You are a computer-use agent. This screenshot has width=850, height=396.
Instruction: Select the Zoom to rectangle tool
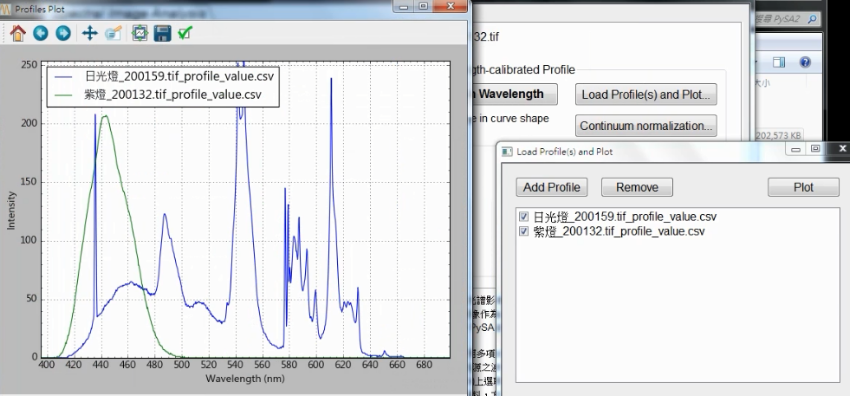point(113,33)
